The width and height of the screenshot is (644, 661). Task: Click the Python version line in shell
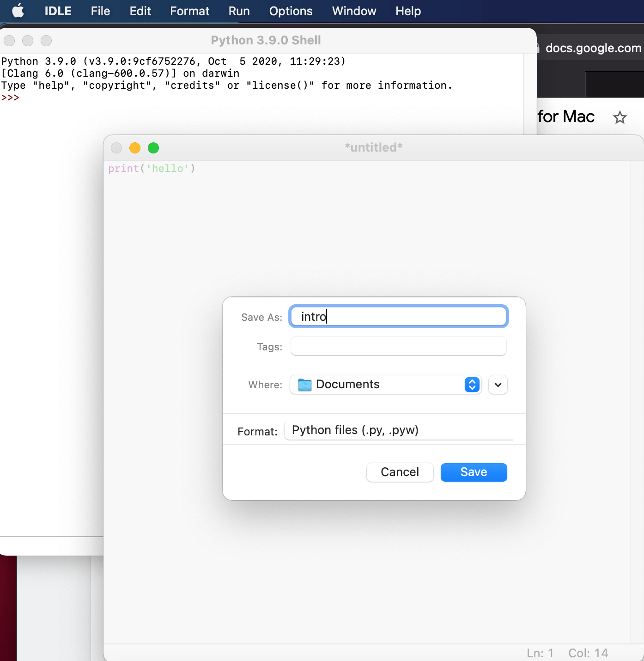click(x=173, y=61)
